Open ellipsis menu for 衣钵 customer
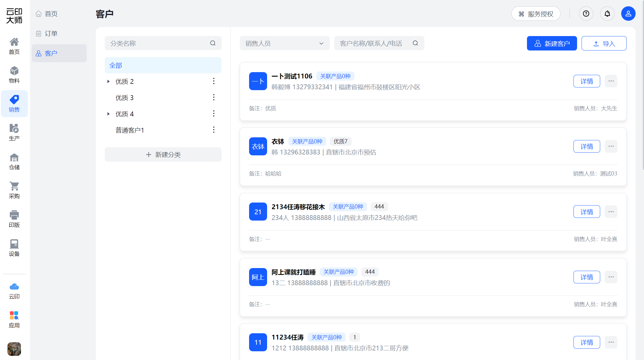Viewport: 644px width, 360px height. (611, 146)
